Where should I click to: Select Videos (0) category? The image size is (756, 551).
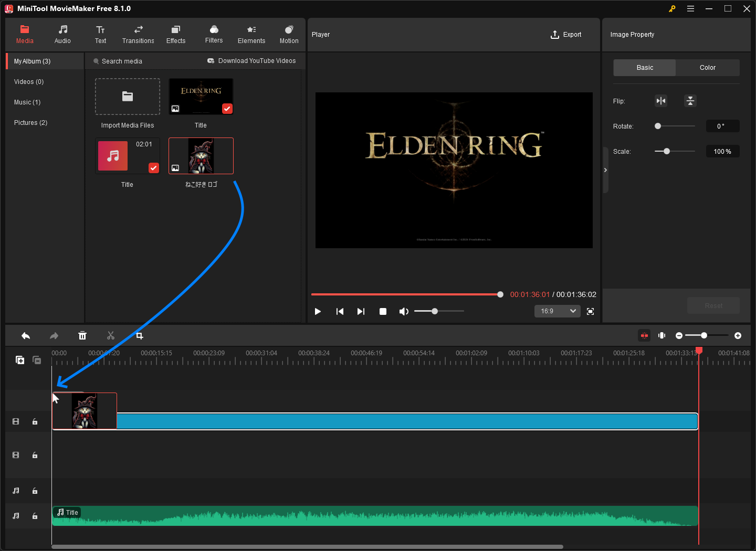pyautogui.click(x=45, y=82)
